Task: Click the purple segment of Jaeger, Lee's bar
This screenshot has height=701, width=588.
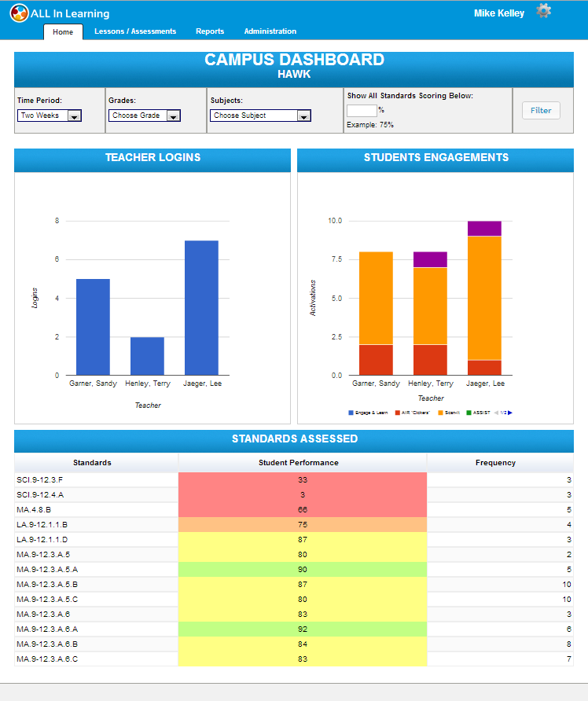Action: coord(484,229)
